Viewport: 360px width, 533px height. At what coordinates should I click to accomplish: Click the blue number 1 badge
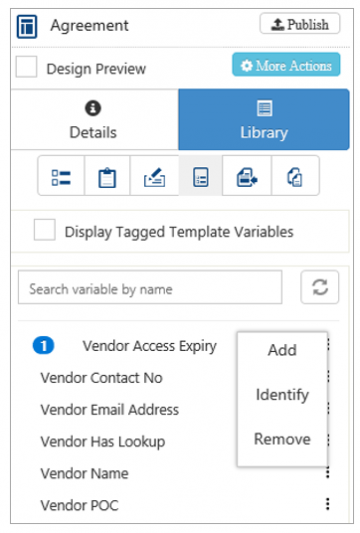[x=44, y=345]
